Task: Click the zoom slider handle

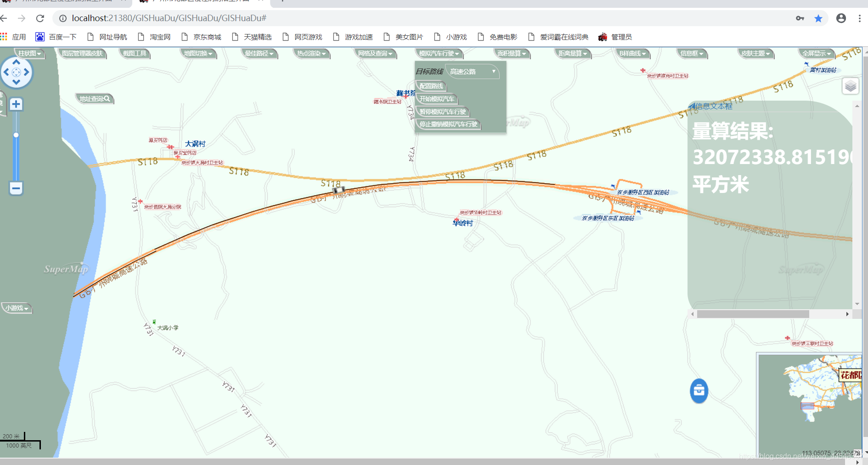Action: (16, 135)
